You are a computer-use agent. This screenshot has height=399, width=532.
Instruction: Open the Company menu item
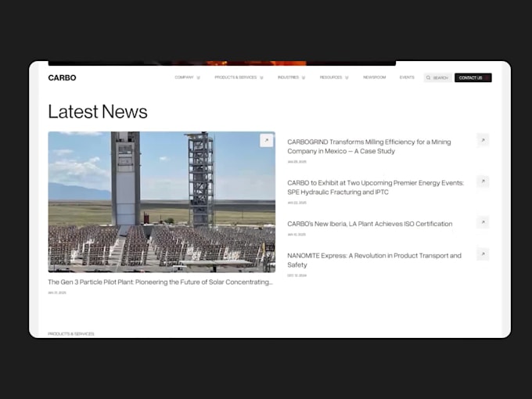[x=184, y=77]
